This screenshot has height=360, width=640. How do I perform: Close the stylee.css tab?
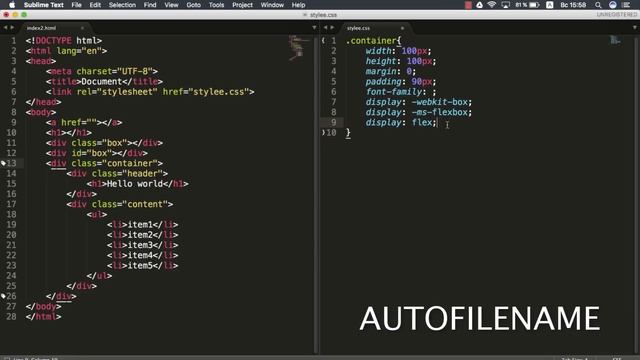click(402, 28)
